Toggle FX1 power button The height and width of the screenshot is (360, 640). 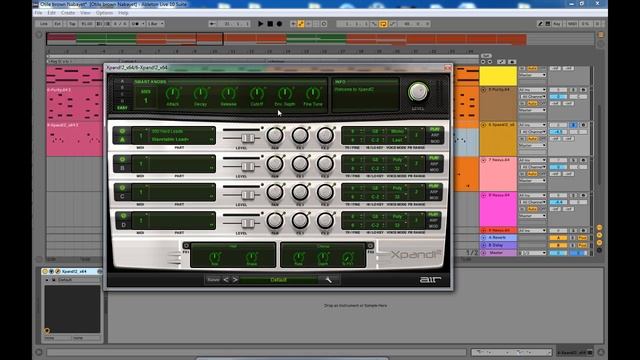click(186, 245)
